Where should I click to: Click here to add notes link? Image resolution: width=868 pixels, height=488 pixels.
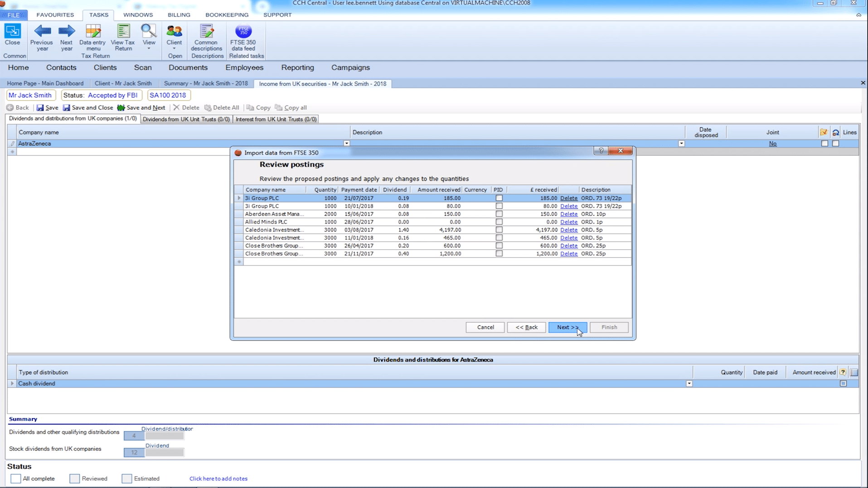[218, 478]
